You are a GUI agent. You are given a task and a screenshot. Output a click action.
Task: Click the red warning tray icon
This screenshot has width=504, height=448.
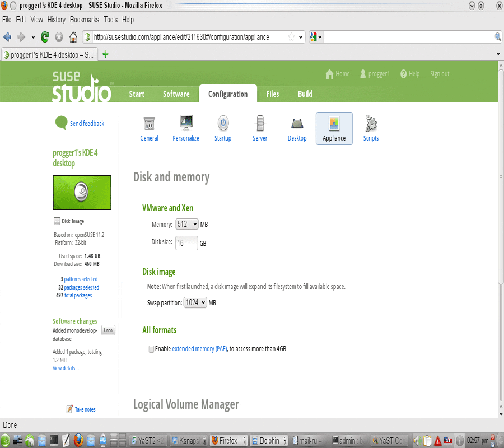437,441
